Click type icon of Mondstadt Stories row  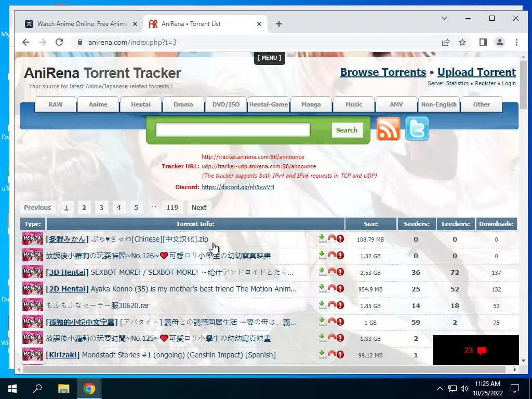33,354
